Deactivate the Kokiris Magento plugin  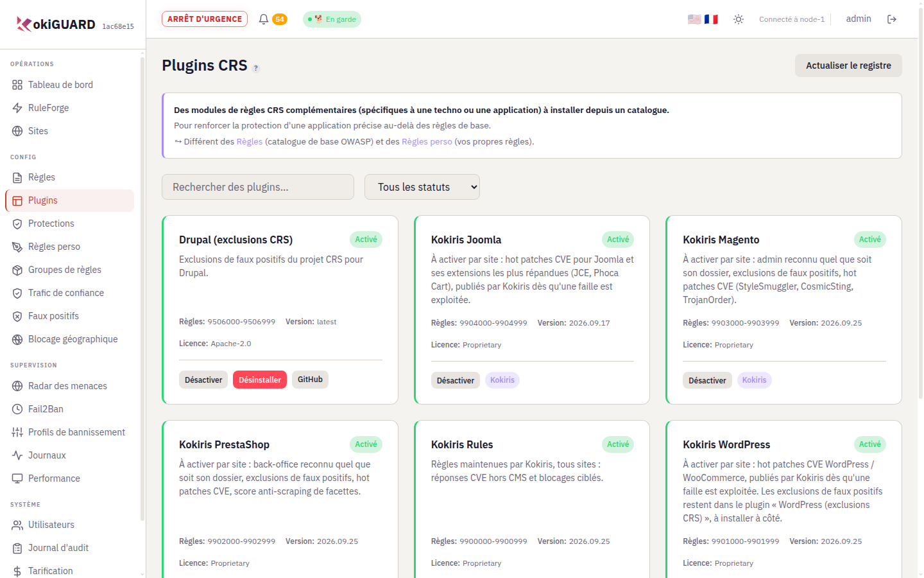[707, 380]
